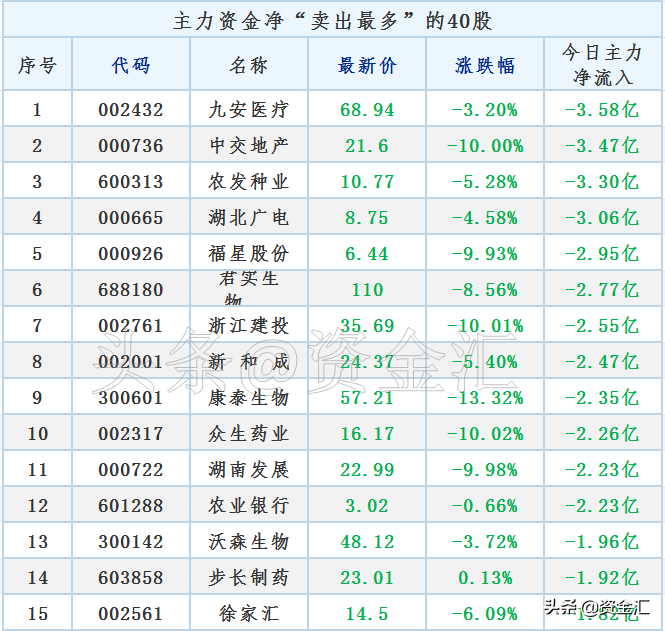Select stock code 300601
Image resolution: width=665 pixels, height=631 pixels.
[x=131, y=398]
